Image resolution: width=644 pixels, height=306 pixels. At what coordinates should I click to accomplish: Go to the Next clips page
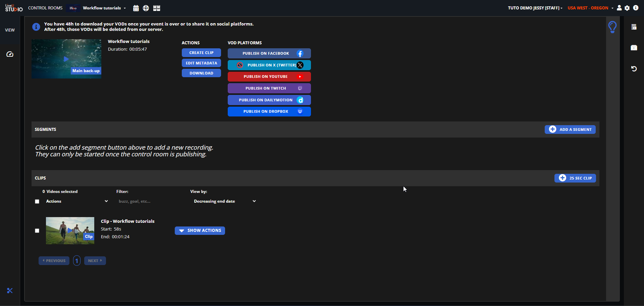(95, 261)
